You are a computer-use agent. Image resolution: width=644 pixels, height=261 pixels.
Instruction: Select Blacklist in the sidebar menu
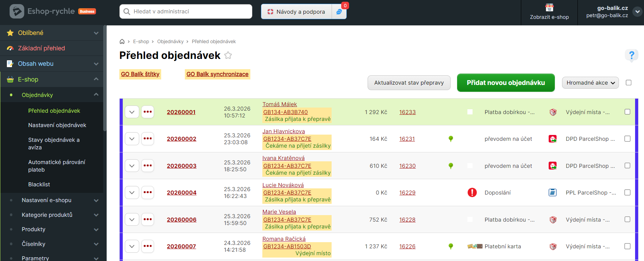[x=39, y=185]
